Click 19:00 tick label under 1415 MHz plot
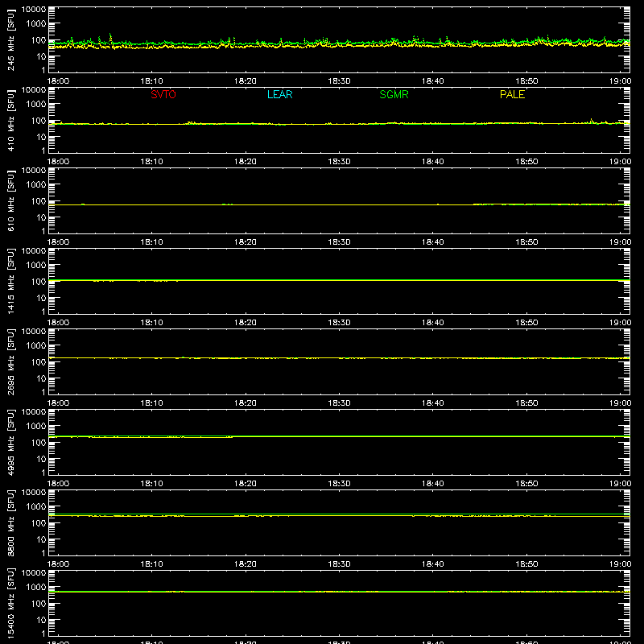 click(620, 323)
